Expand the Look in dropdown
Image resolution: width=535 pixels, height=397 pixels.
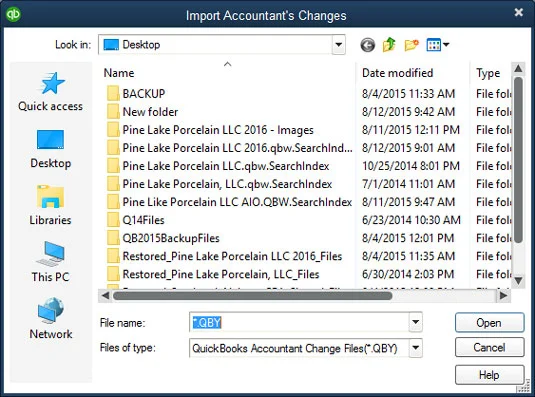(x=338, y=45)
